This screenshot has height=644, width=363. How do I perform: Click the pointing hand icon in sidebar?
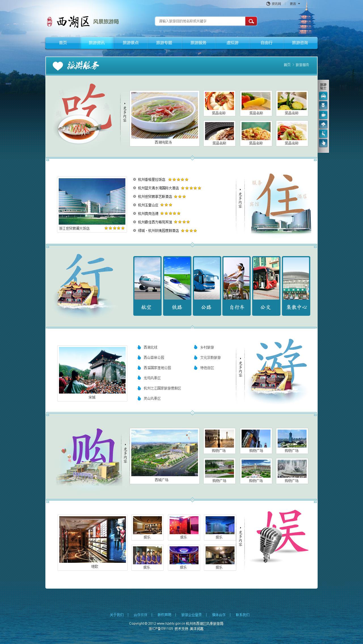click(323, 143)
